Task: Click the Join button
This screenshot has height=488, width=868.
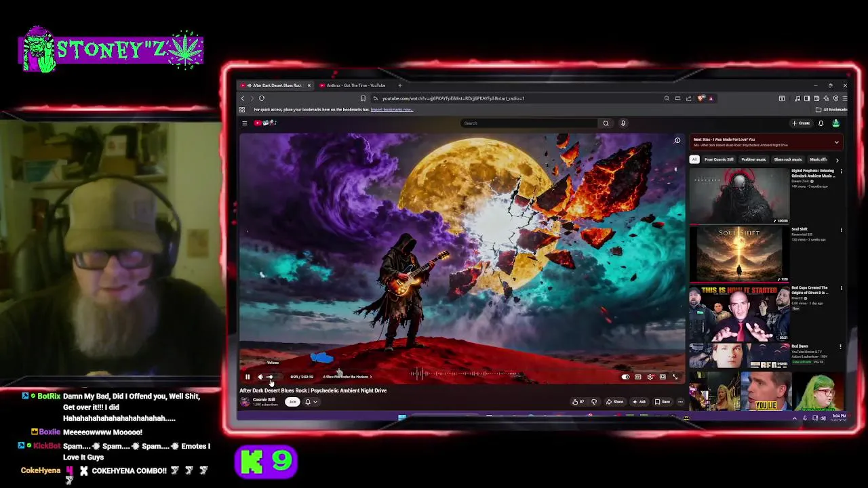Action: tap(292, 402)
